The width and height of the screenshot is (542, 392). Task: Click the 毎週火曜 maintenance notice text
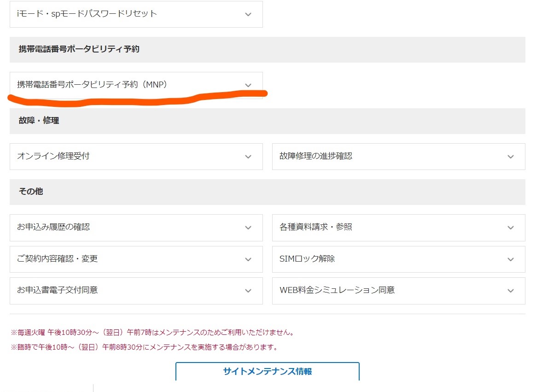click(152, 333)
